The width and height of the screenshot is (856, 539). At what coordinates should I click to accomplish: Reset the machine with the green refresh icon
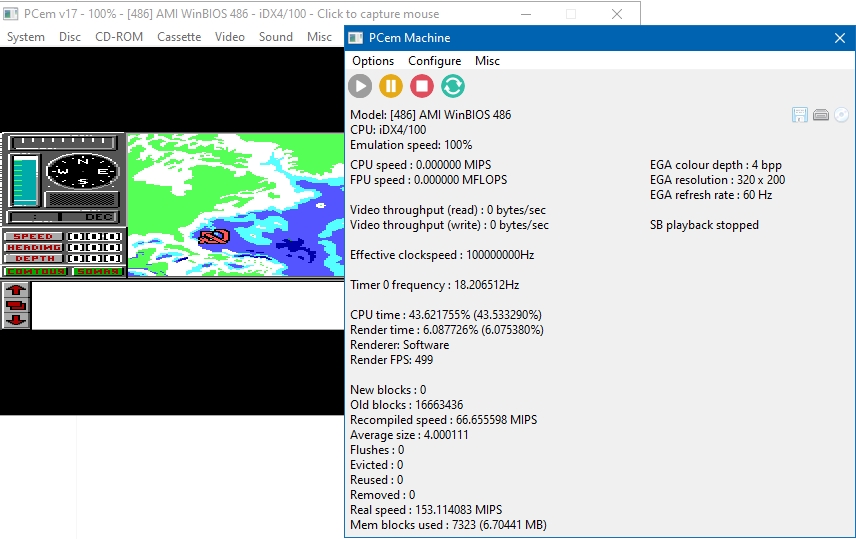(453, 86)
